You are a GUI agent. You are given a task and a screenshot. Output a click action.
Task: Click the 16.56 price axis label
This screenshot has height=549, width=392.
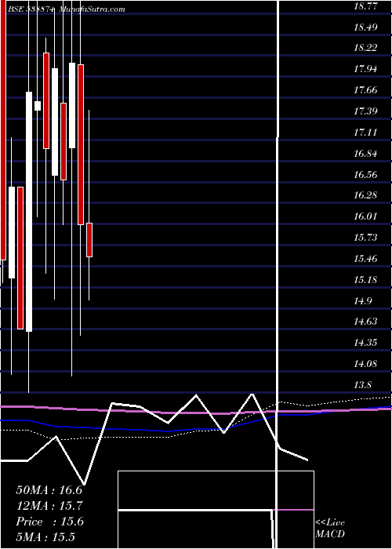point(366,174)
